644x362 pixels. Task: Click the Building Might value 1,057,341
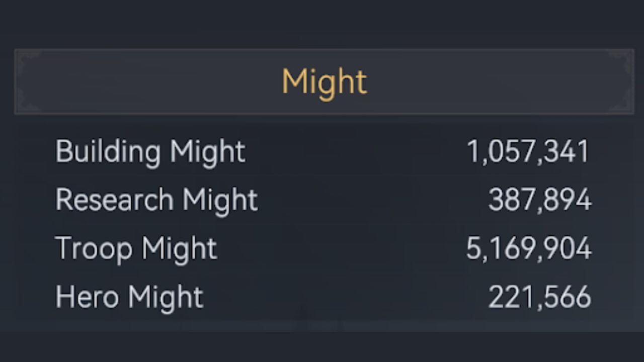tap(528, 151)
